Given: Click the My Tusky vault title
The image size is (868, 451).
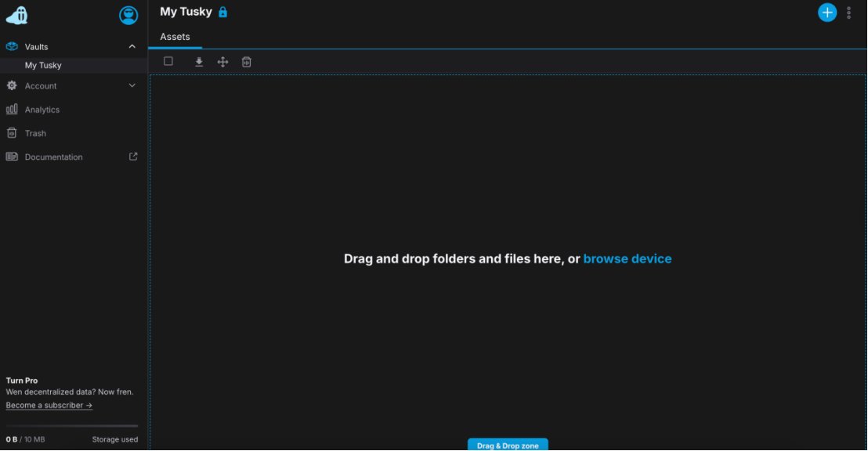Looking at the screenshot, I should (186, 12).
